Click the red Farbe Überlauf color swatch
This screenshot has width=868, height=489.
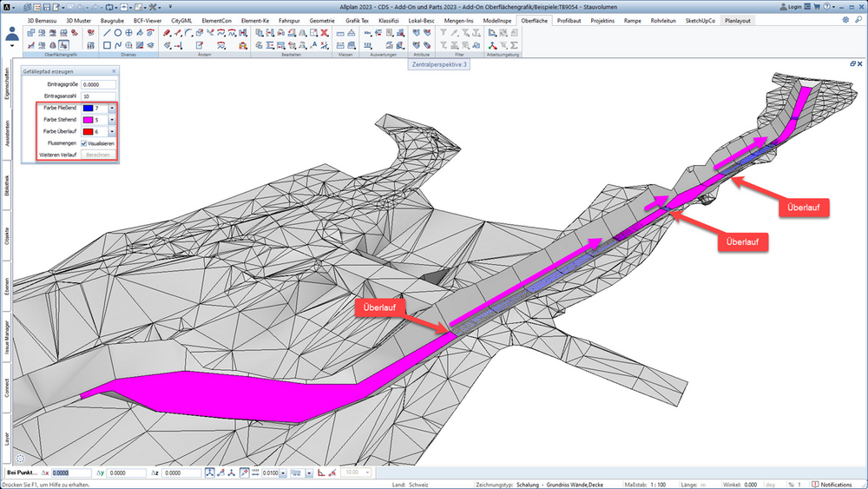[x=88, y=132]
